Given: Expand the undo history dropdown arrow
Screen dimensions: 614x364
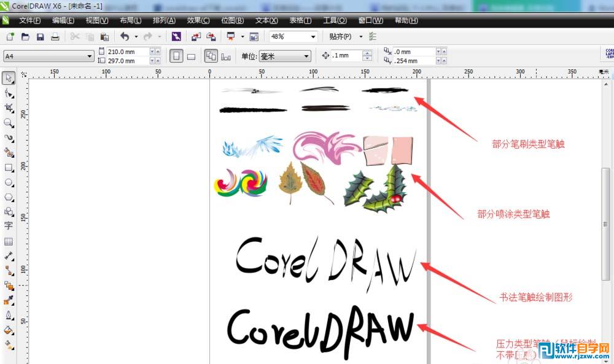Looking at the screenshot, I should 136,37.
